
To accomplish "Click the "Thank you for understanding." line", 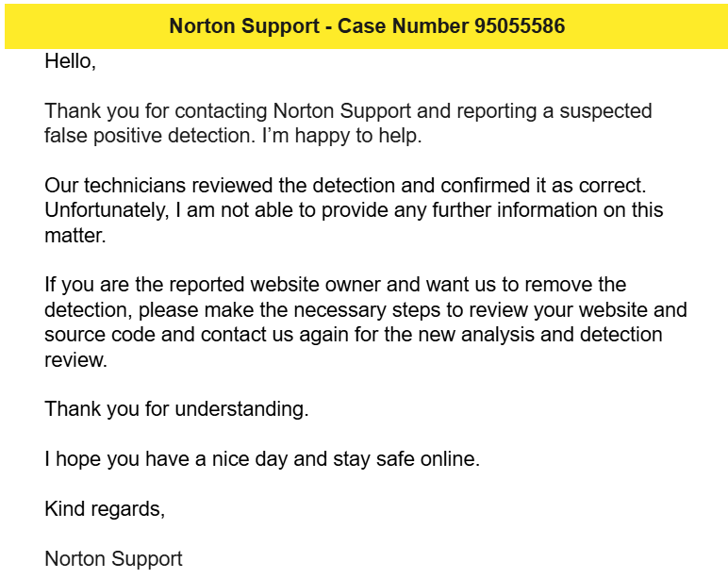I will (x=176, y=409).
